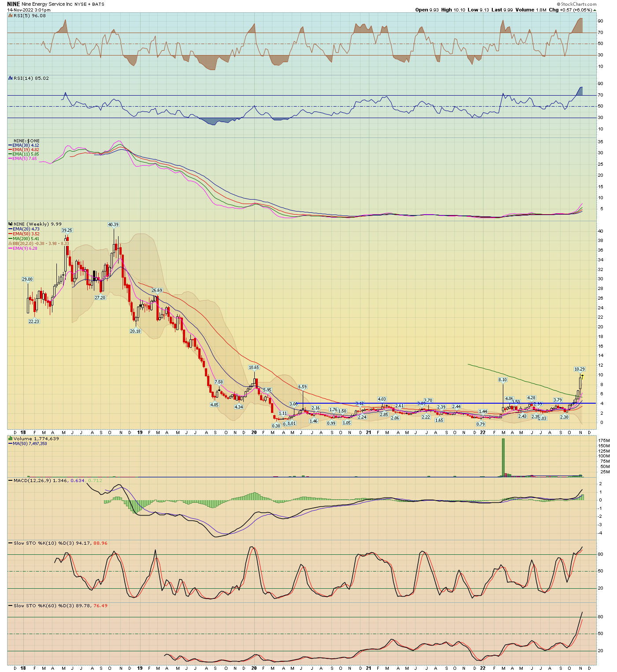Click the RSI(14) line icon
The image size is (617, 672).
[x=11, y=78]
